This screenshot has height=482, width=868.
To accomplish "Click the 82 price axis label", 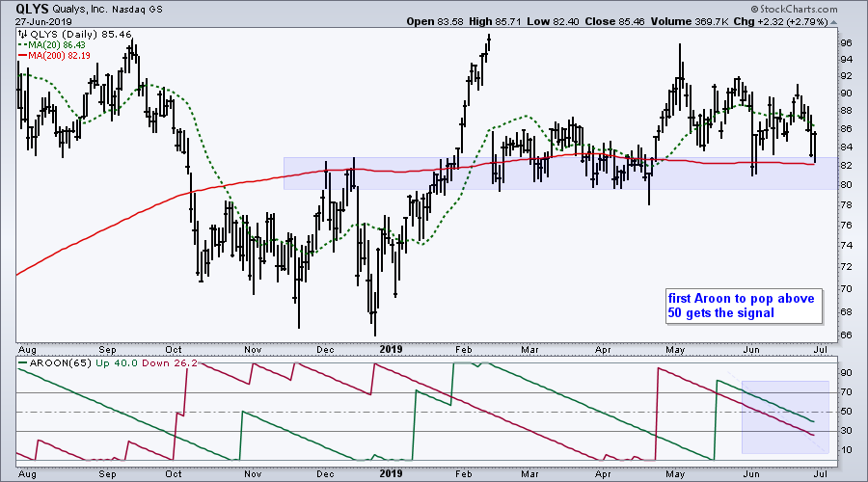I will tap(847, 166).
